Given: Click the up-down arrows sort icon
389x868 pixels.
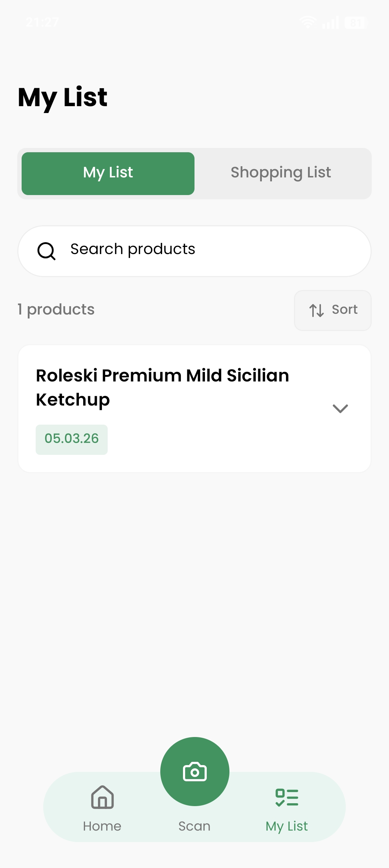Looking at the screenshot, I should pos(317,310).
